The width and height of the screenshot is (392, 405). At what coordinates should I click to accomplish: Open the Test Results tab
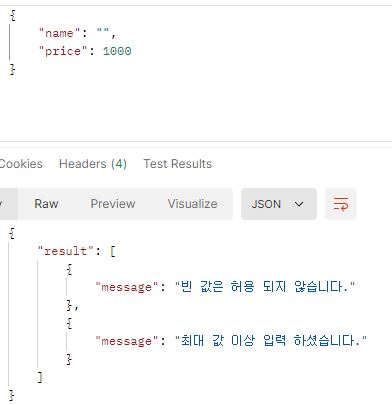click(178, 164)
